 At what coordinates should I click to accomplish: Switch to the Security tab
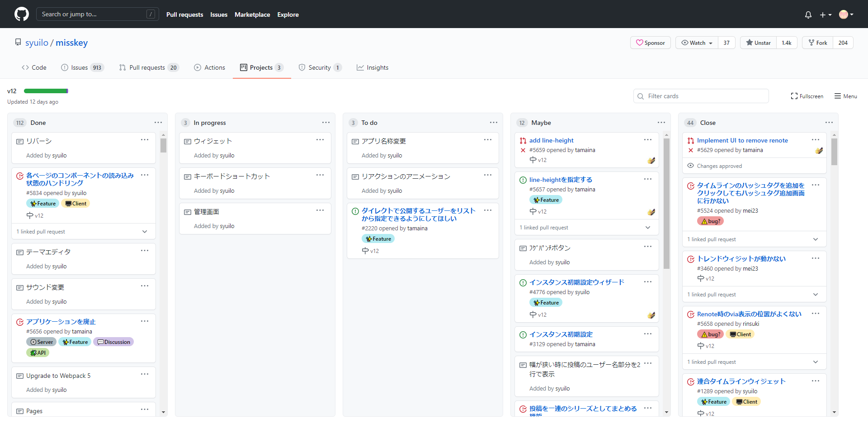pos(320,67)
